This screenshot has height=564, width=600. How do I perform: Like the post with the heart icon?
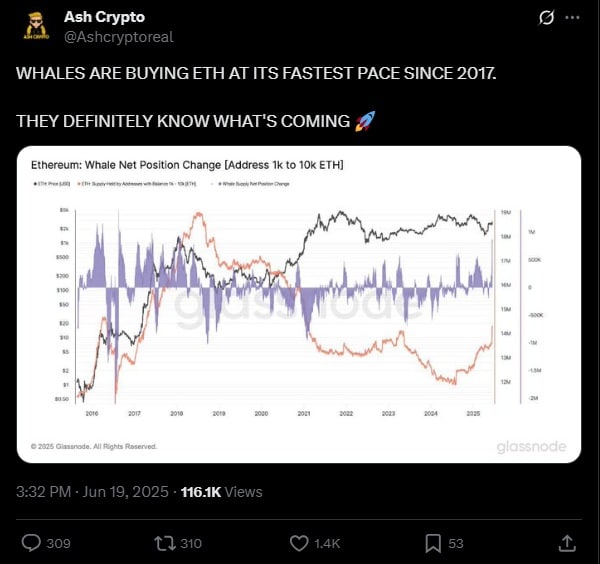pyautogui.click(x=298, y=542)
